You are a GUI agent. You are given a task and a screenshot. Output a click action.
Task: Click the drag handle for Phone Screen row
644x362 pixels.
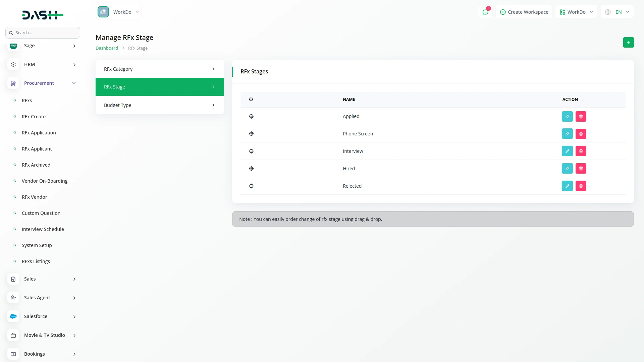coord(251,134)
